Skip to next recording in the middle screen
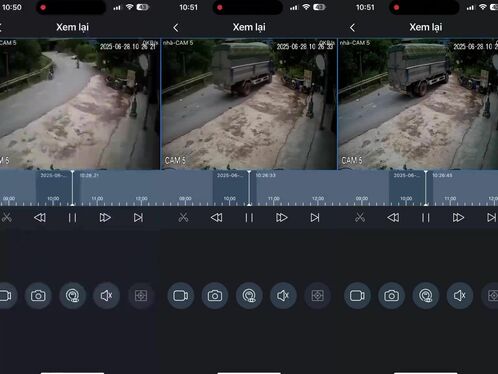The width and height of the screenshot is (498, 374). [315, 218]
